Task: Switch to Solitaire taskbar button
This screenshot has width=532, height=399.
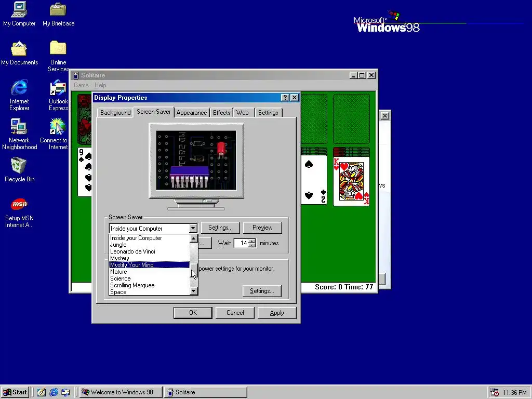Action: pyautogui.click(x=206, y=392)
